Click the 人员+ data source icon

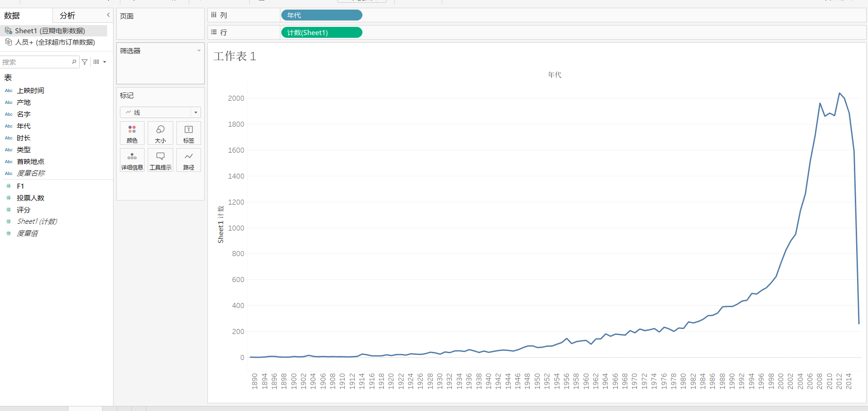click(9, 42)
